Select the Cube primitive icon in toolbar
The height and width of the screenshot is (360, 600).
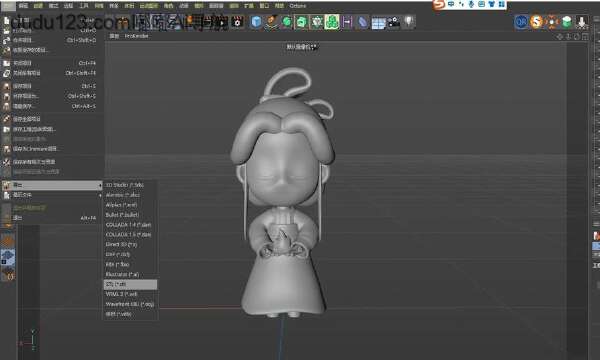coord(256,22)
